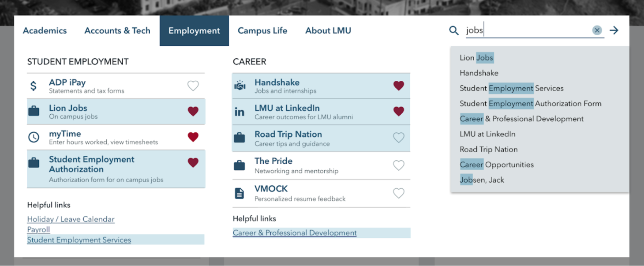Favorite VMOCK using its heart icon
Screen dimensions: 644x266
pos(398,193)
